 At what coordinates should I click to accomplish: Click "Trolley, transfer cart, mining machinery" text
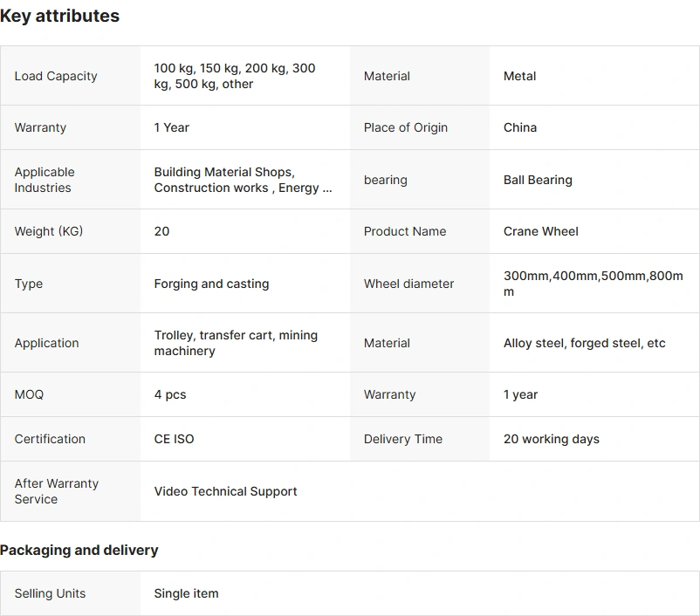pyautogui.click(x=236, y=343)
